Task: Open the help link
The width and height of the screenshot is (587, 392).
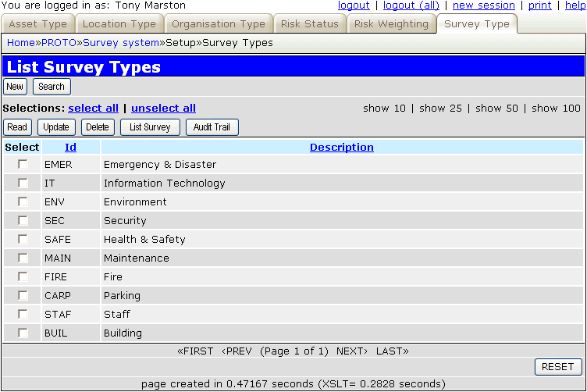Action: click(574, 5)
